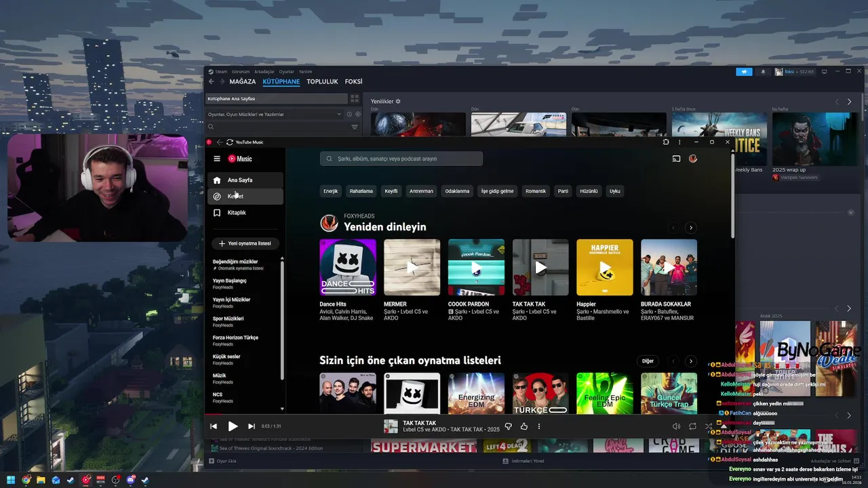The height and width of the screenshot is (488, 868).
Task: Click the volume speaker icon
Action: point(676,426)
